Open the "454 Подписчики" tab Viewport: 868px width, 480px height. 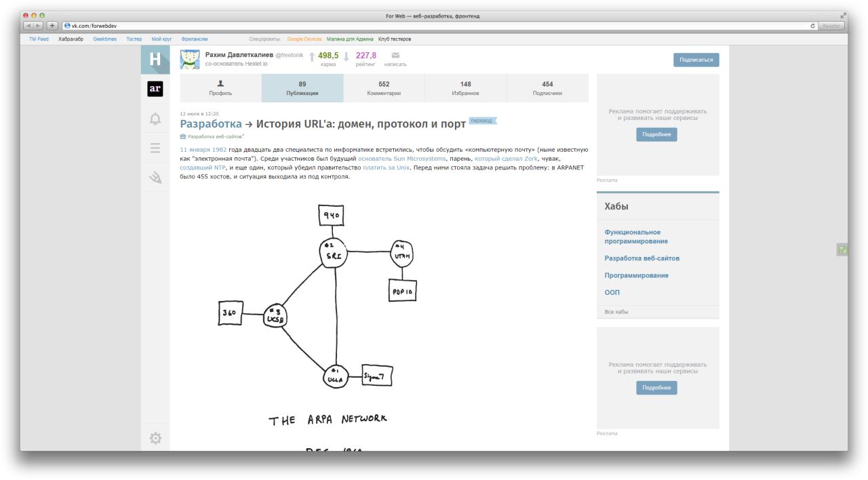coord(547,88)
